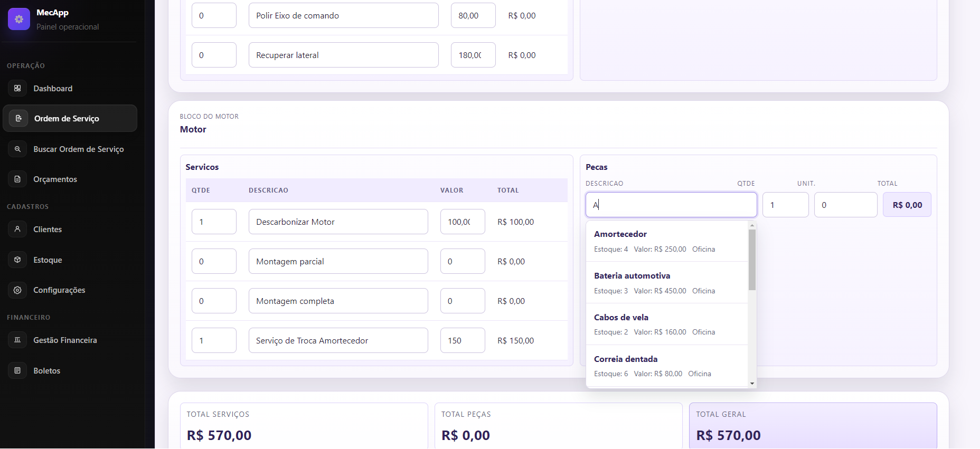Click the Pecas unit price field

click(845, 205)
